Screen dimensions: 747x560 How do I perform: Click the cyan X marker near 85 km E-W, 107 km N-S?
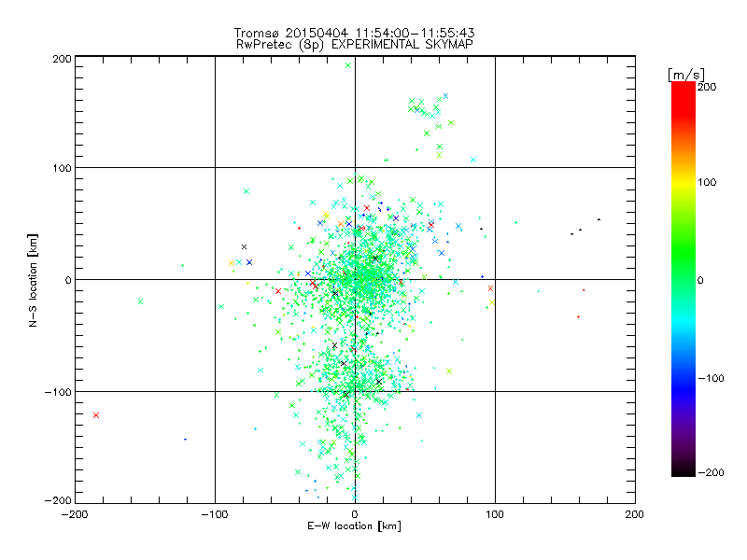473,160
